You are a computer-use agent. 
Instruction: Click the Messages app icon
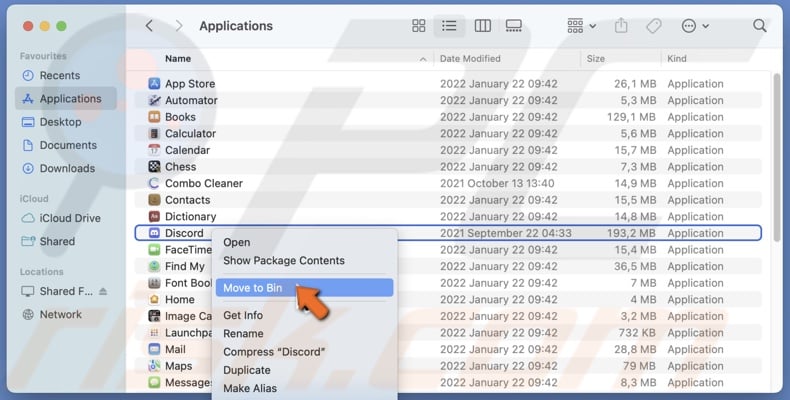click(154, 383)
